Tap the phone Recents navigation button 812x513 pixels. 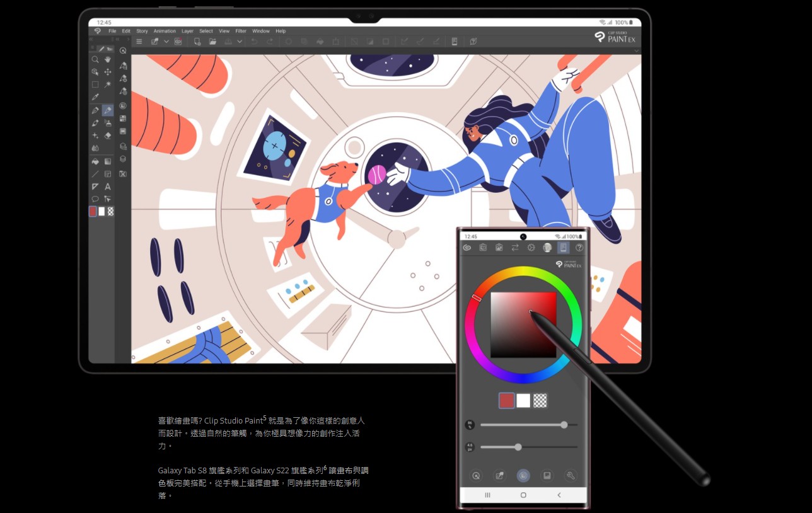[x=487, y=495]
